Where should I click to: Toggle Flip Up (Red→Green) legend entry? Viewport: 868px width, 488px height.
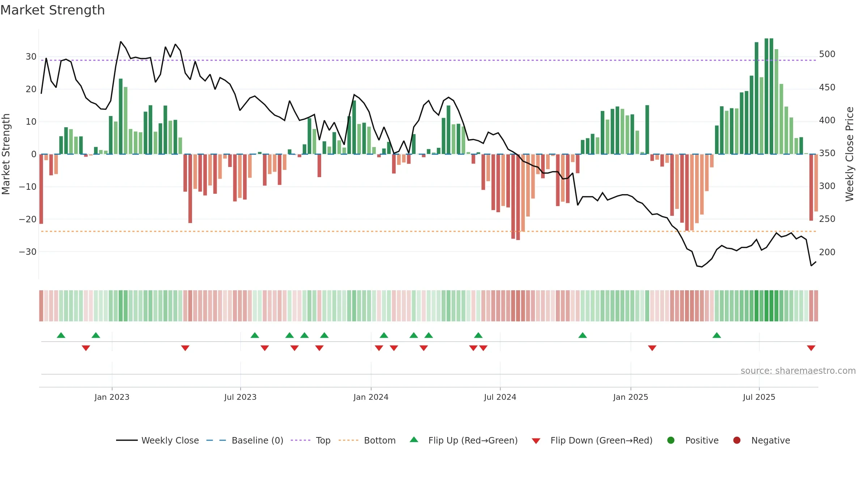click(x=463, y=440)
